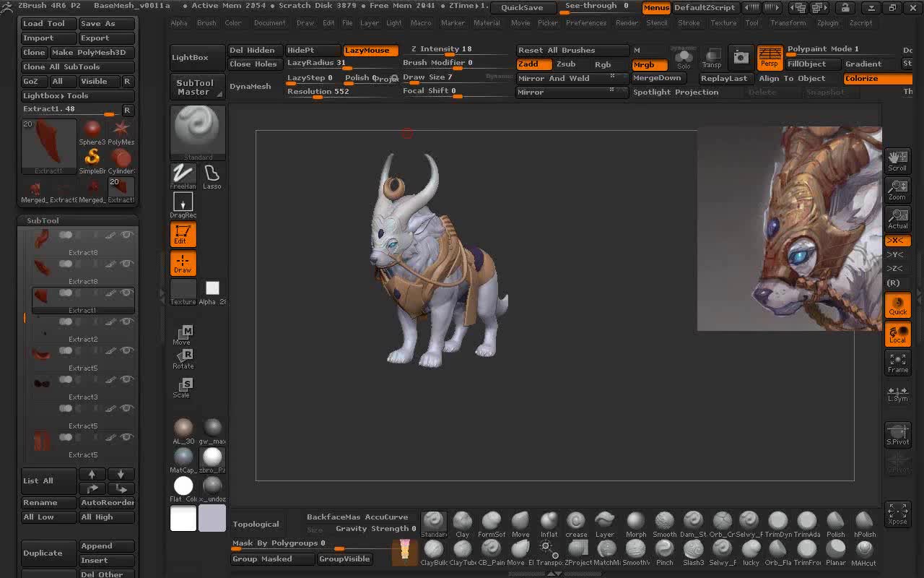This screenshot has width=924, height=578.
Task: Toggle Transp transparency mode
Action: pyautogui.click(x=712, y=58)
